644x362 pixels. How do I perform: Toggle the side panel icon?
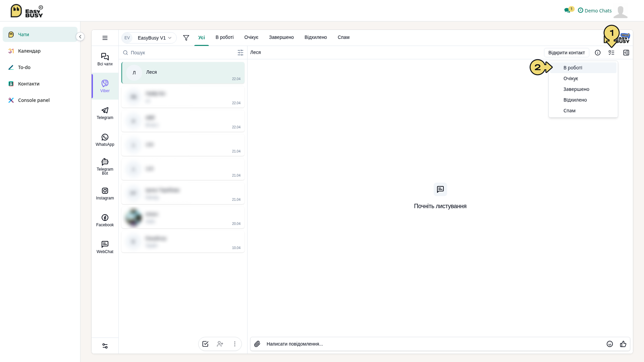coord(626,53)
